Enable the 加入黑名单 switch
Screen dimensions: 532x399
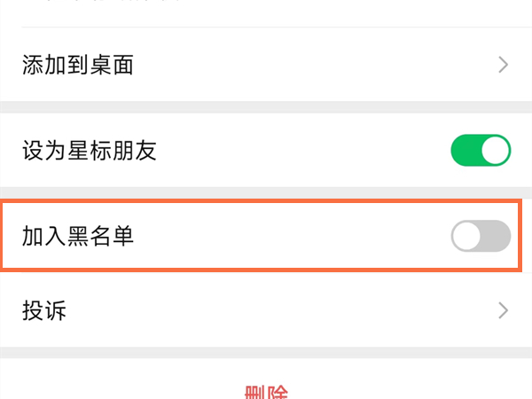[x=481, y=237]
